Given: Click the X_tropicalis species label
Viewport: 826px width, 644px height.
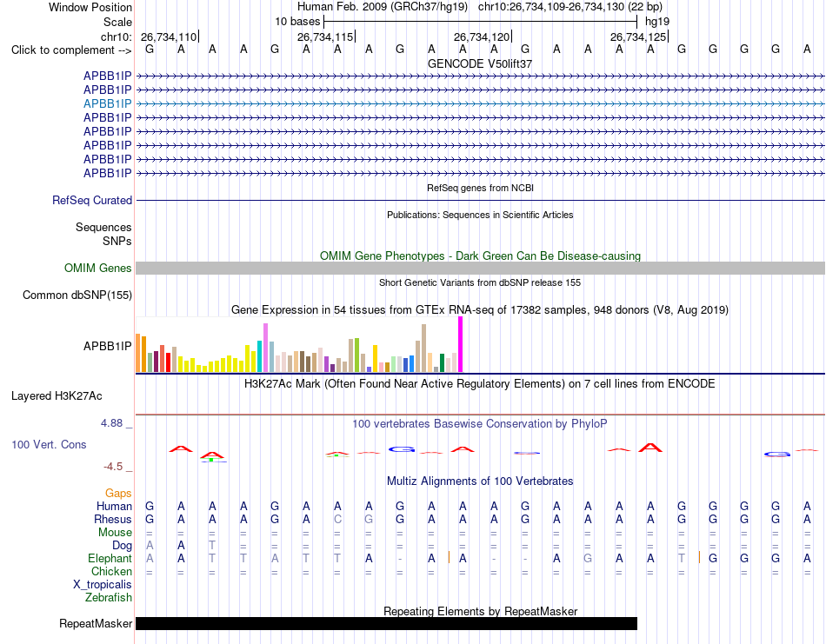Looking at the screenshot, I should [x=103, y=585].
